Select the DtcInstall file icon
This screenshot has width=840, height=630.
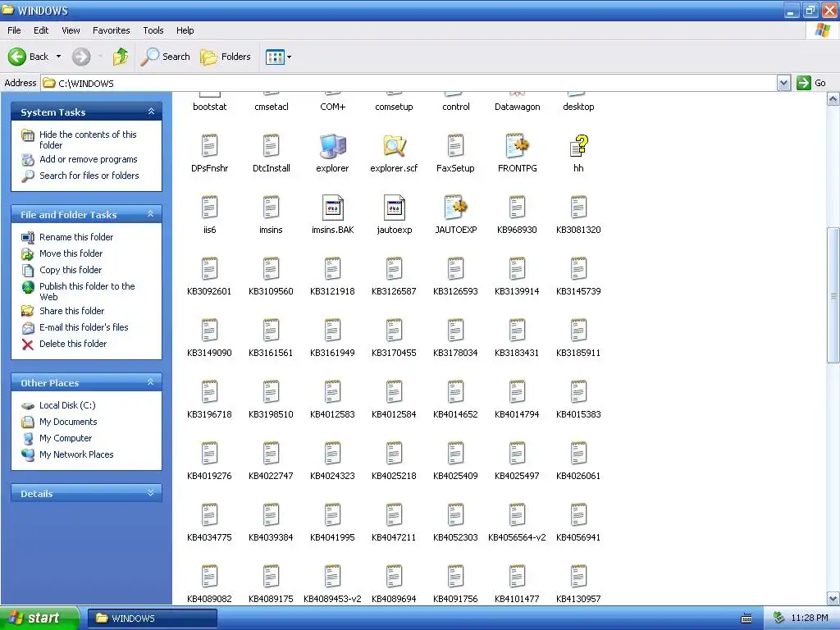tap(271, 146)
